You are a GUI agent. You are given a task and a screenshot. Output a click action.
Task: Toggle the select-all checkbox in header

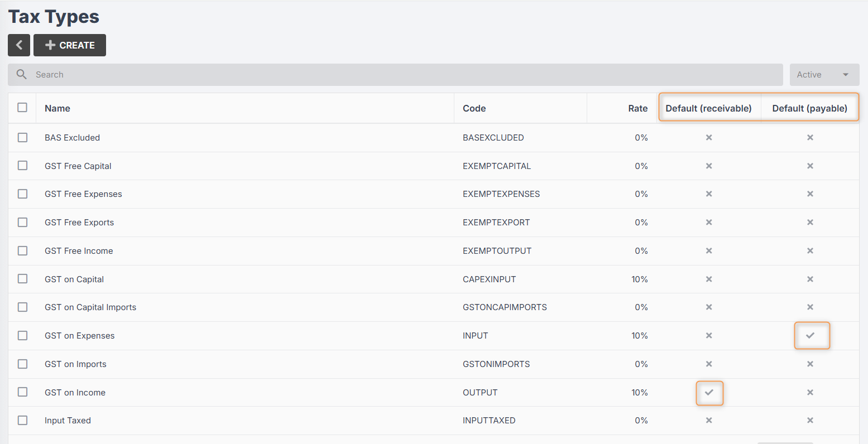(22, 107)
